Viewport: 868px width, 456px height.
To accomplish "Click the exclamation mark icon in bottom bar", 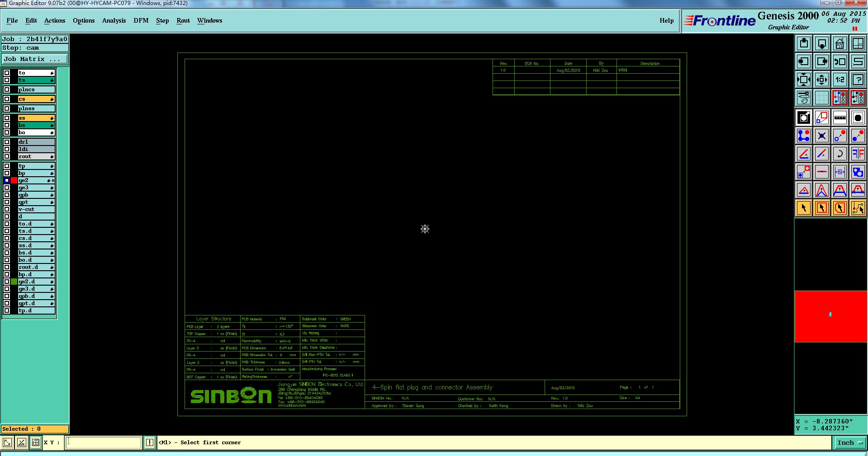I will coord(150,442).
